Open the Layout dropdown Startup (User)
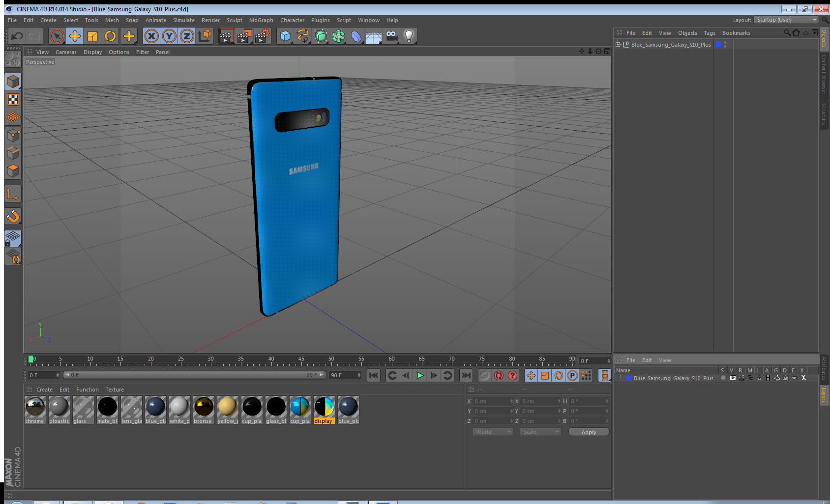This screenshot has height=504, width=830. coord(787,20)
